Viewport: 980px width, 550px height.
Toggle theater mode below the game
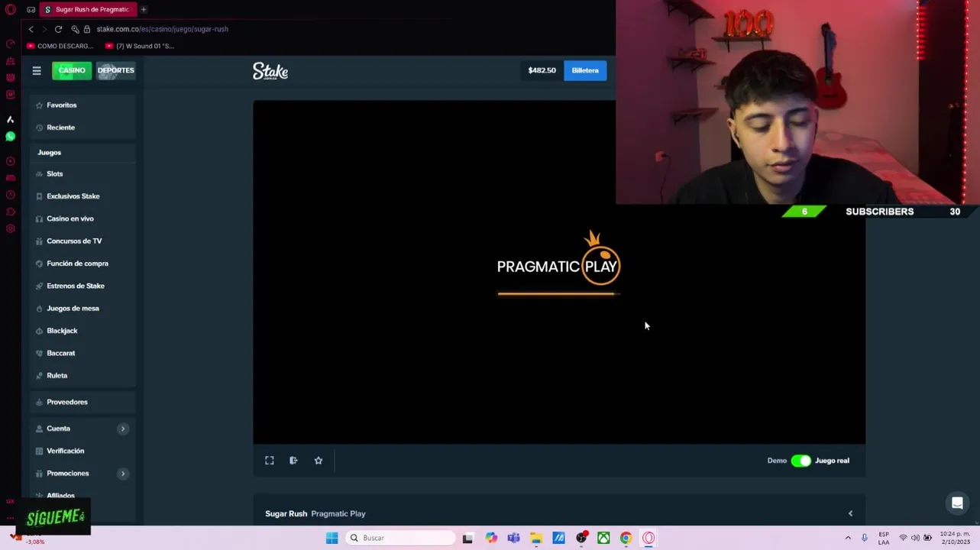pos(293,461)
